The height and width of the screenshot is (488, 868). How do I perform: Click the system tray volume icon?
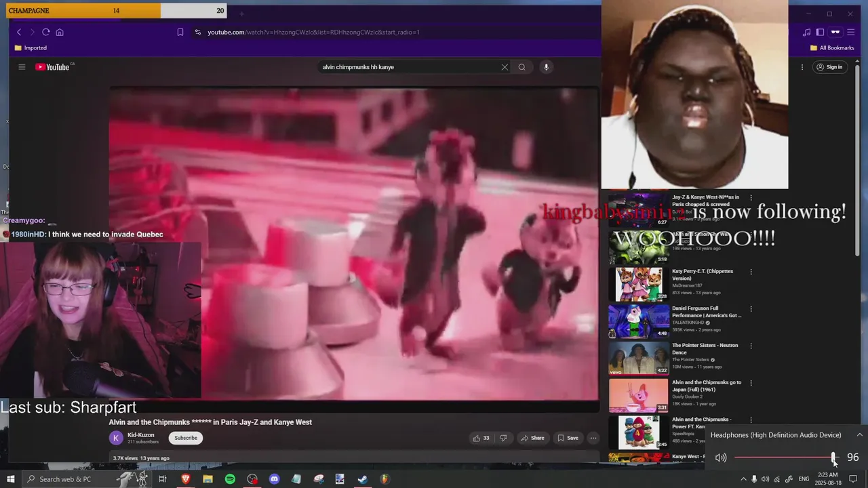click(766, 479)
